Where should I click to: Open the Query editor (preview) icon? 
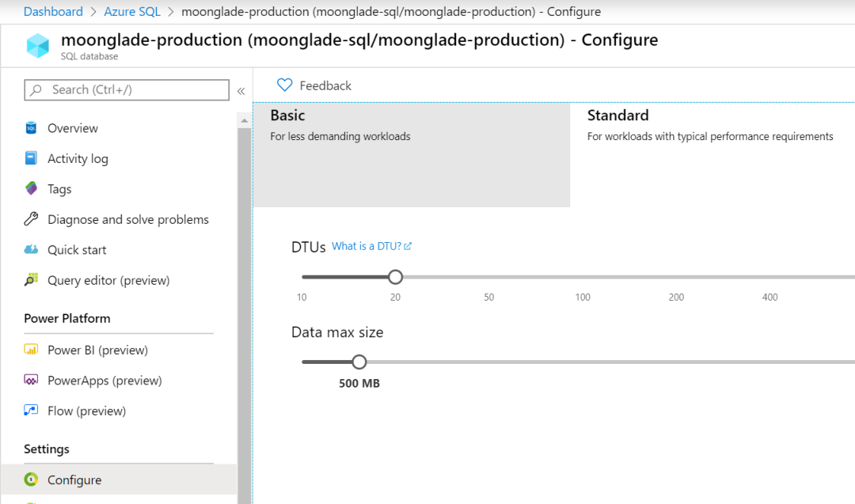tap(32, 280)
